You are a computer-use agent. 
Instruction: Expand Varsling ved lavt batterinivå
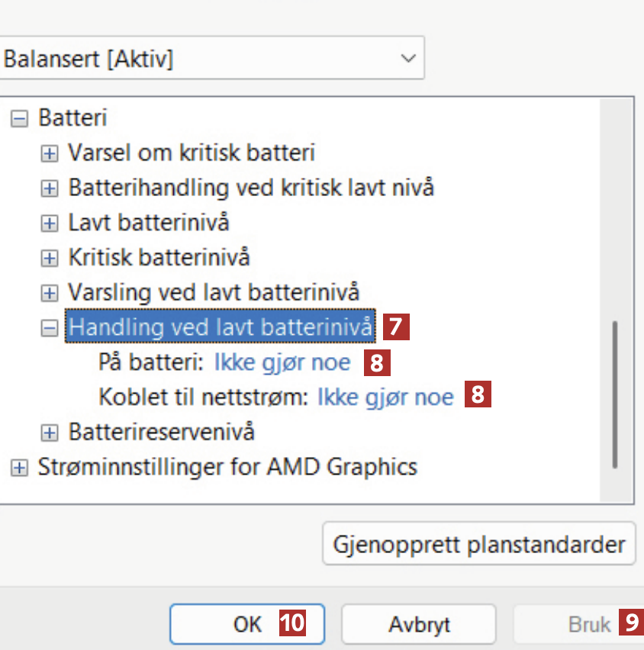(x=50, y=292)
